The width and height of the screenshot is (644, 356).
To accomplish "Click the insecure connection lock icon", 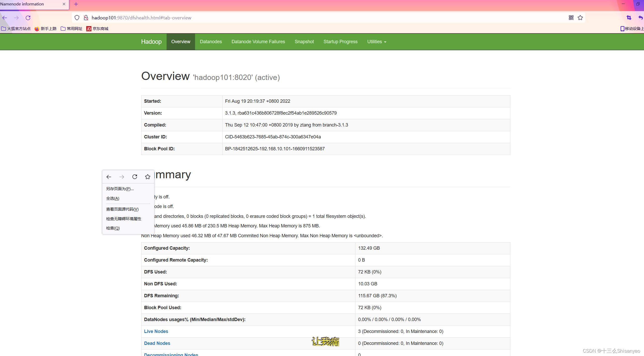I will (x=86, y=18).
